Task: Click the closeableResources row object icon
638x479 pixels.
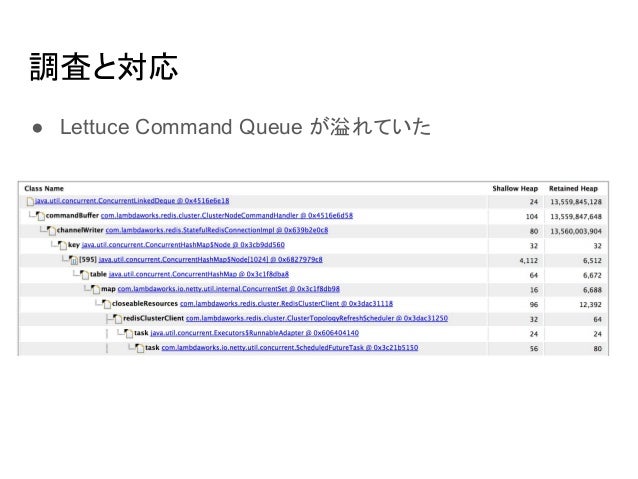Action: click(x=106, y=304)
